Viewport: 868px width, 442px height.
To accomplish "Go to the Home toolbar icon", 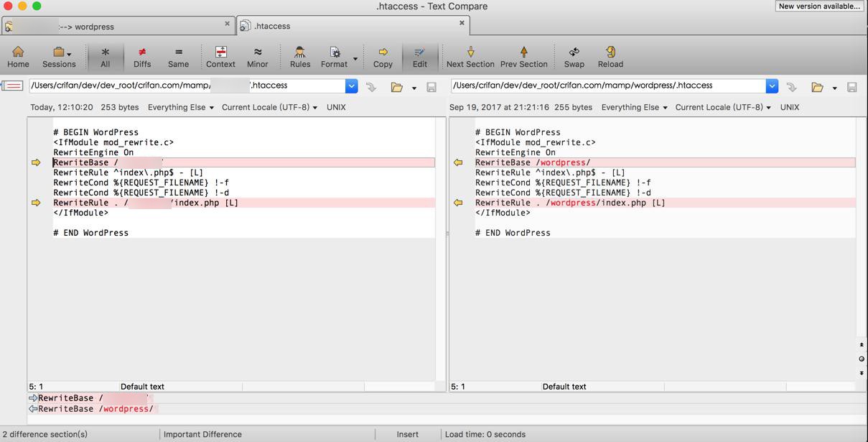I will tap(18, 57).
